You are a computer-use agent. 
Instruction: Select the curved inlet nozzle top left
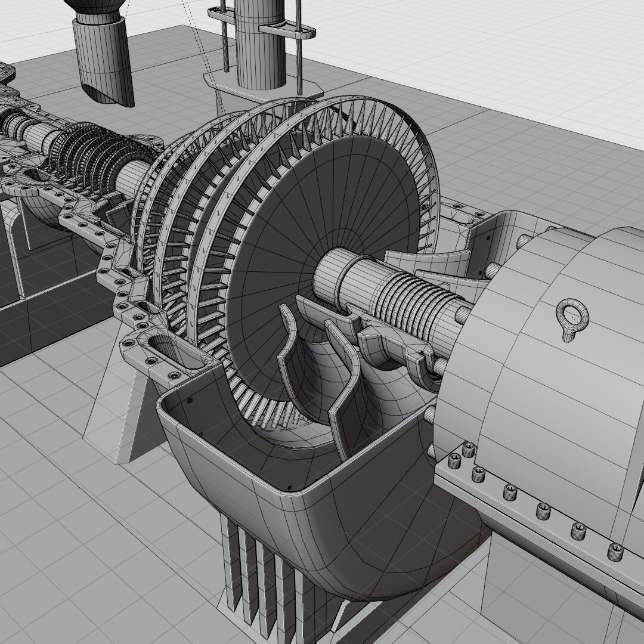98,54
